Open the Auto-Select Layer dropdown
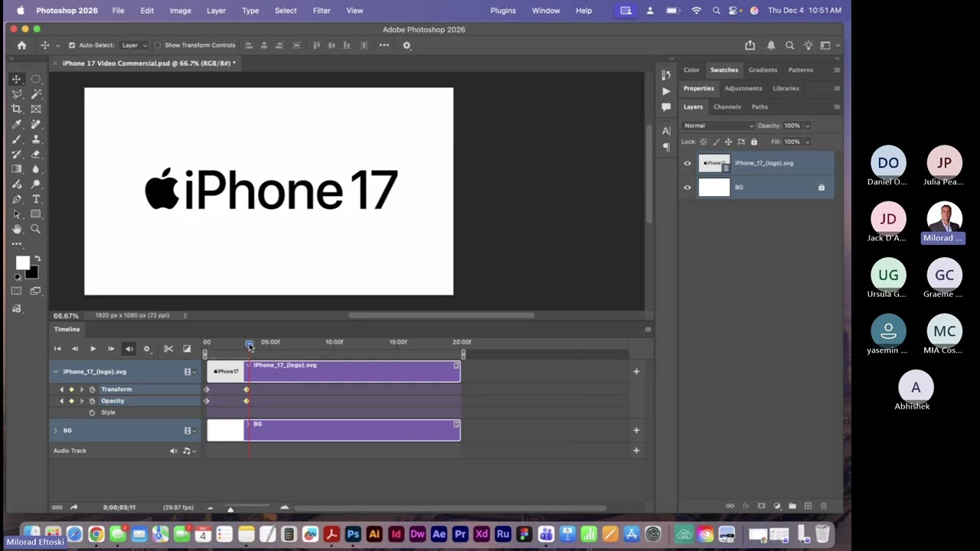The image size is (980, 551). point(134,45)
